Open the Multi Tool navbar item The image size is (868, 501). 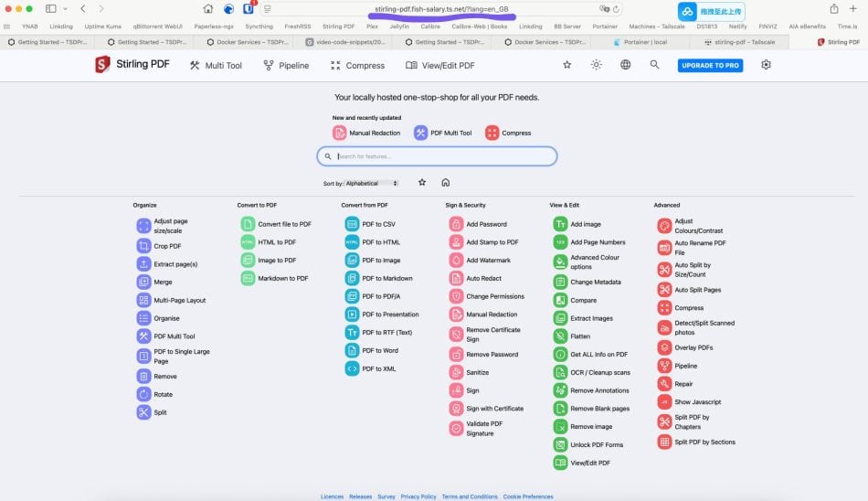[x=216, y=66]
